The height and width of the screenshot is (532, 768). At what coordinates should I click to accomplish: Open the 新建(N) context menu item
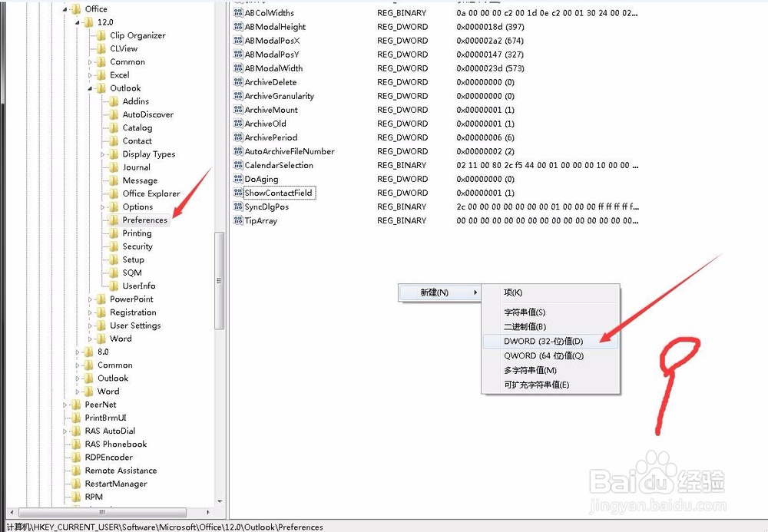click(438, 292)
